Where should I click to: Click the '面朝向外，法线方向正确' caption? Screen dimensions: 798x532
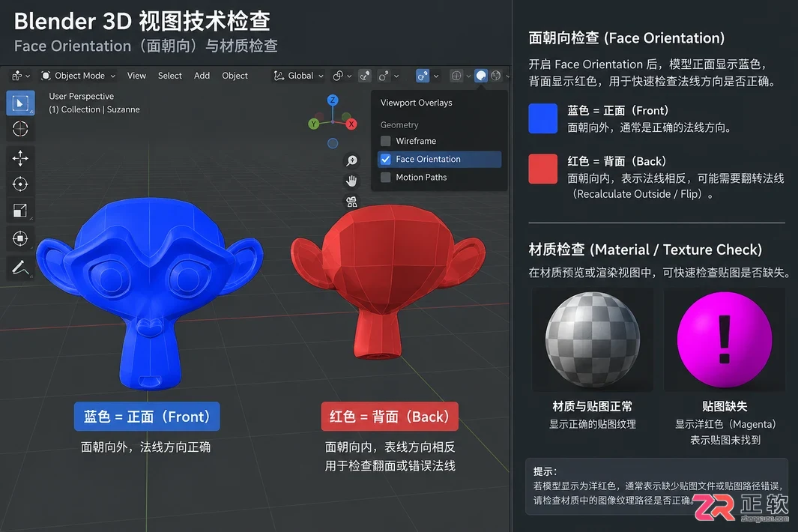pyautogui.click(x=146, y=447)
